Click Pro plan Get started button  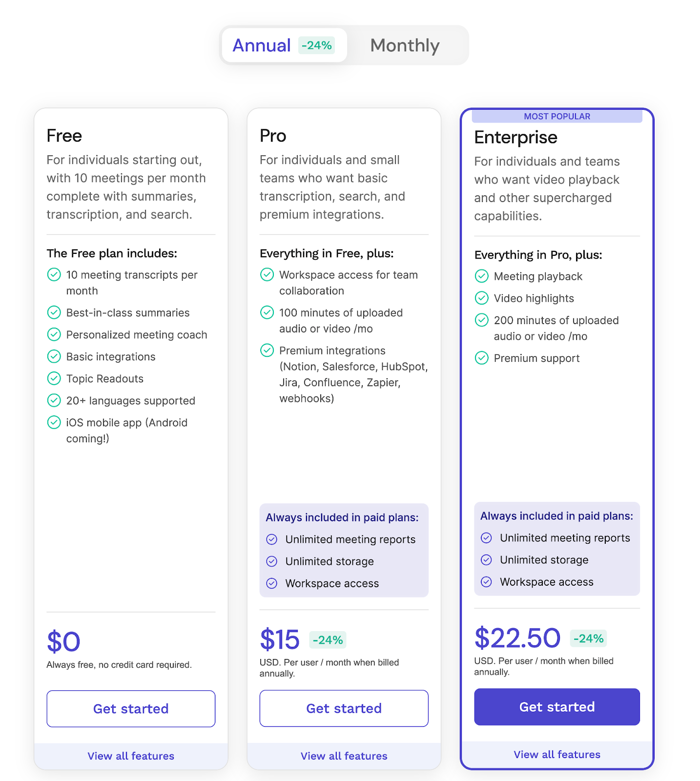(344, 708)
